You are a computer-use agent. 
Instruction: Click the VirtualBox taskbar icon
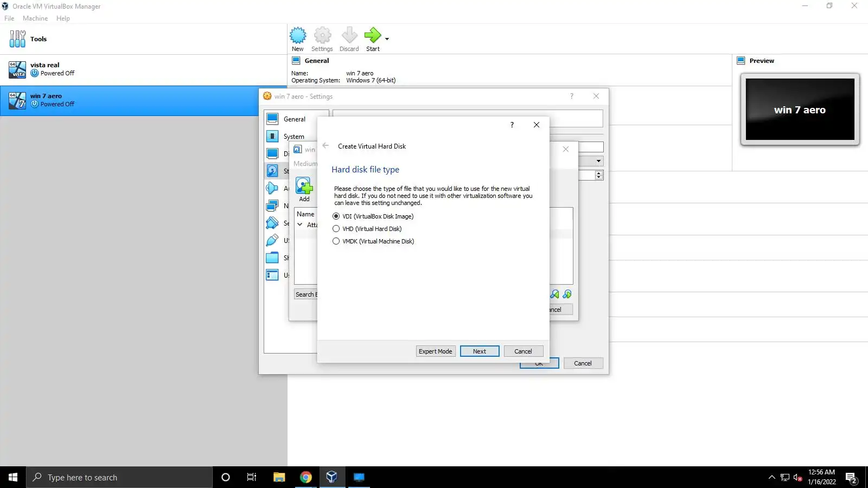332,477
